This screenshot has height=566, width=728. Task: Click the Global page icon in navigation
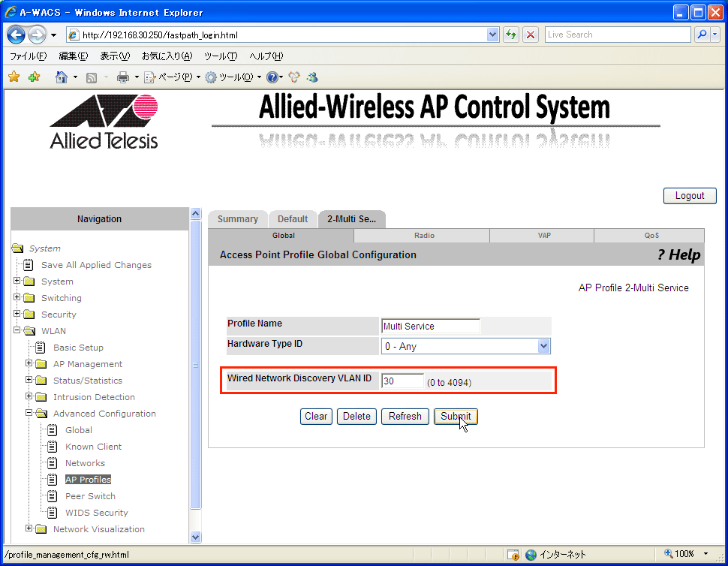click(x=53, y=430)
